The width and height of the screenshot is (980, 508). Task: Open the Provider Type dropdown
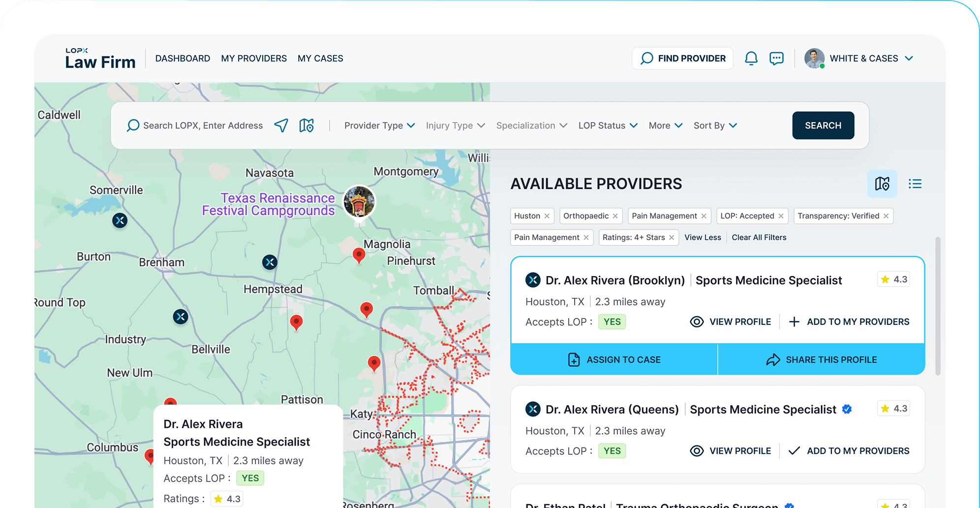(379, 126)
